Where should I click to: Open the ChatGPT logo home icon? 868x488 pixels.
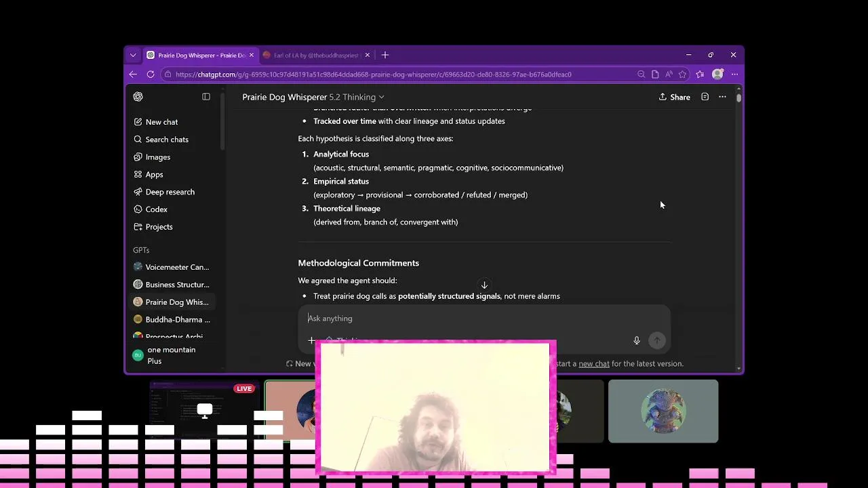click(138, 97)
